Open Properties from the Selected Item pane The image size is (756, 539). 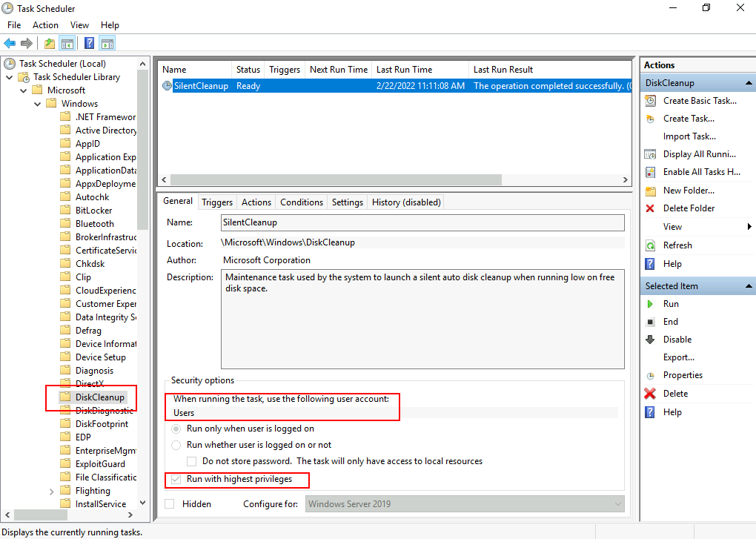(x=682, y=374)
